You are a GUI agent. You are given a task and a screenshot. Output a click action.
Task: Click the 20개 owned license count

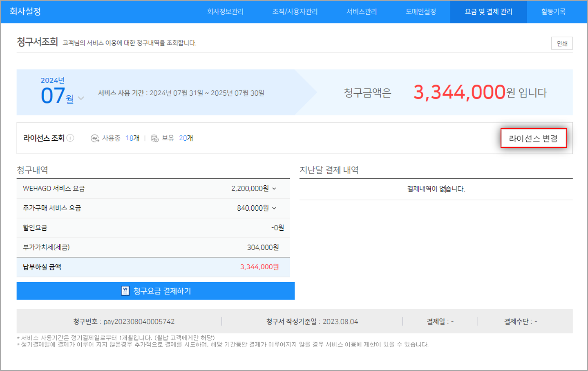(186, 138)
